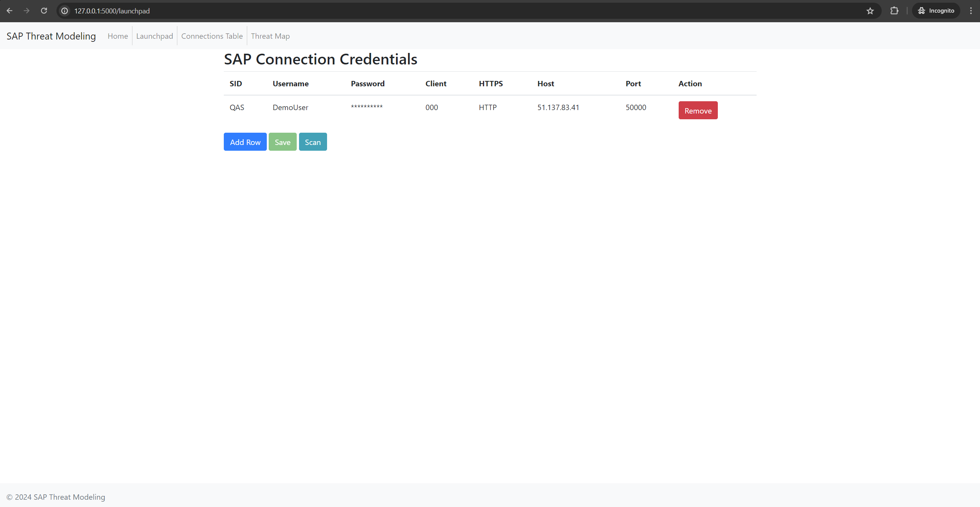
Task: Go to the Home nav link
Action: [x=117, y=36]
